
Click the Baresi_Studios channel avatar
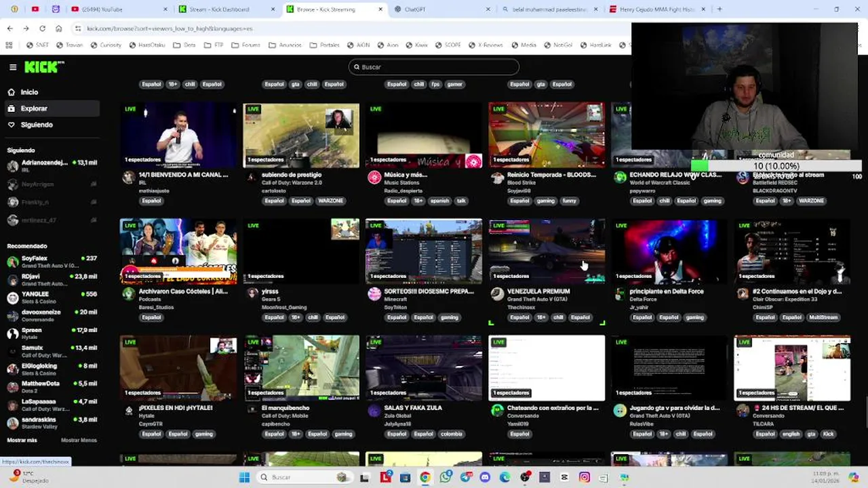129,294
